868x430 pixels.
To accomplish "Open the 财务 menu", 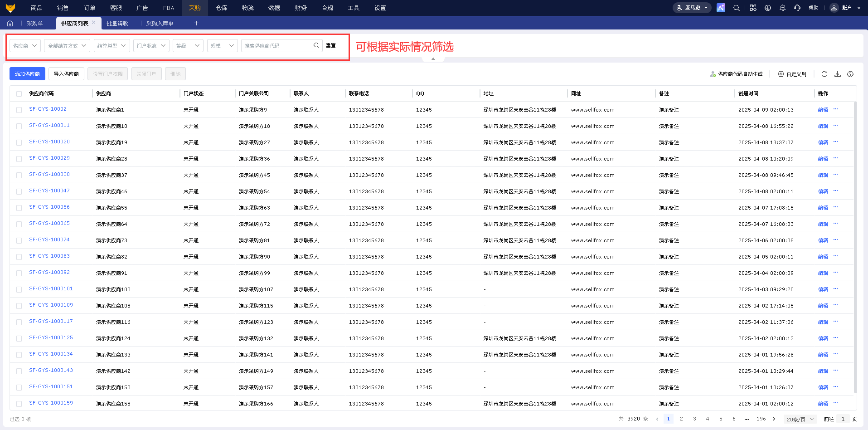I will point(301,8).
